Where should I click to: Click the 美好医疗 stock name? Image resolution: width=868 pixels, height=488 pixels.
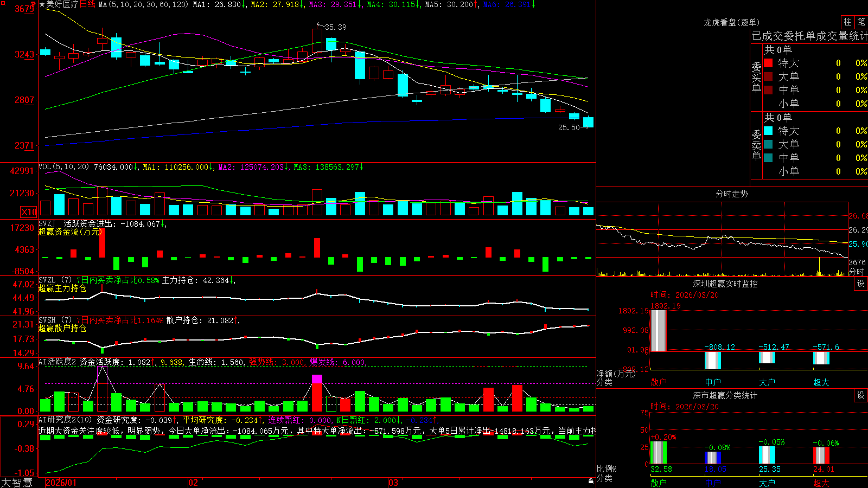pos(62,4)
